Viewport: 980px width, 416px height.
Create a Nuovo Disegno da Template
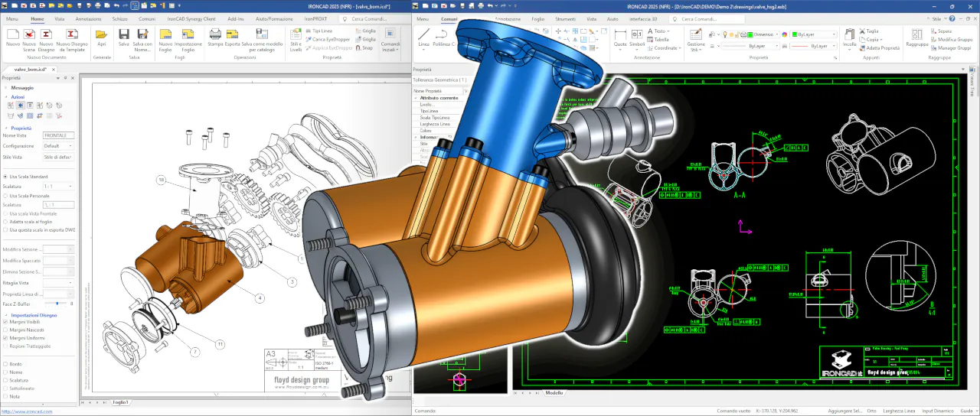click(x=71, y=34)
